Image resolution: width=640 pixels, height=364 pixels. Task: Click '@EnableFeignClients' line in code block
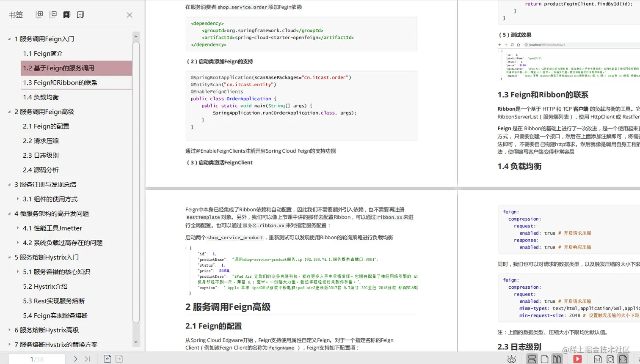click(x=217, y=91)
